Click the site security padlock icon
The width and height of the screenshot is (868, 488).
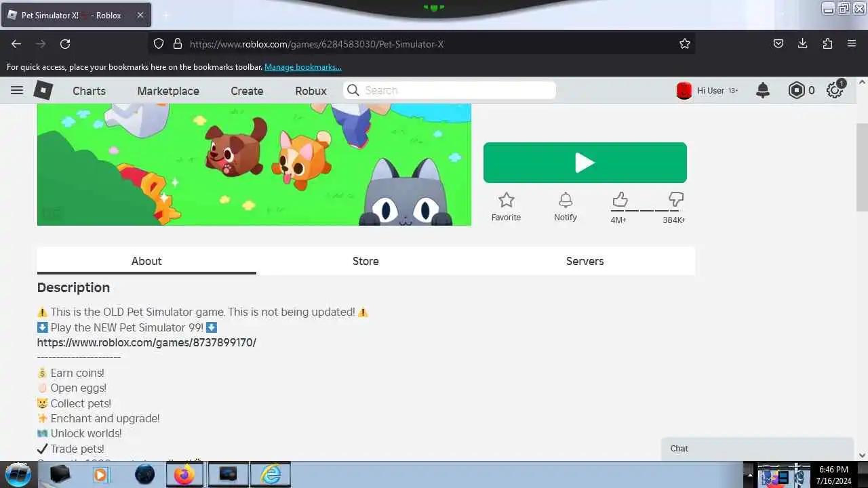click(178, 43)
